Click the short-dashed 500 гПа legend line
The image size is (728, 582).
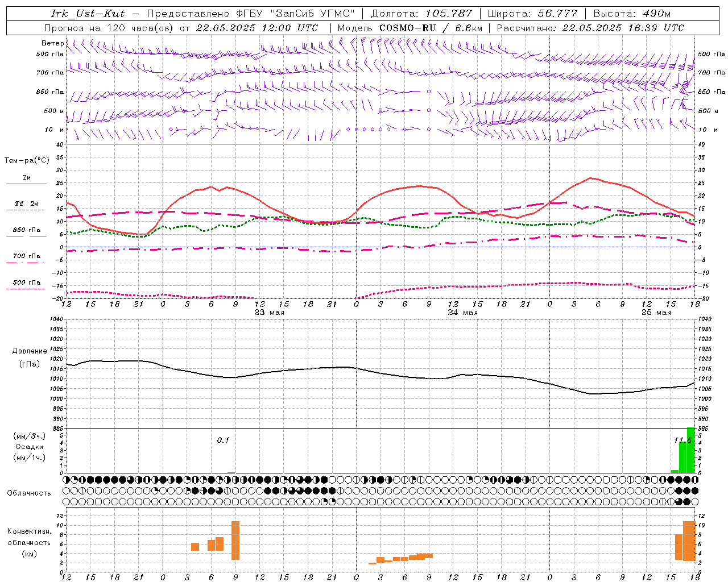coord(26,289)
